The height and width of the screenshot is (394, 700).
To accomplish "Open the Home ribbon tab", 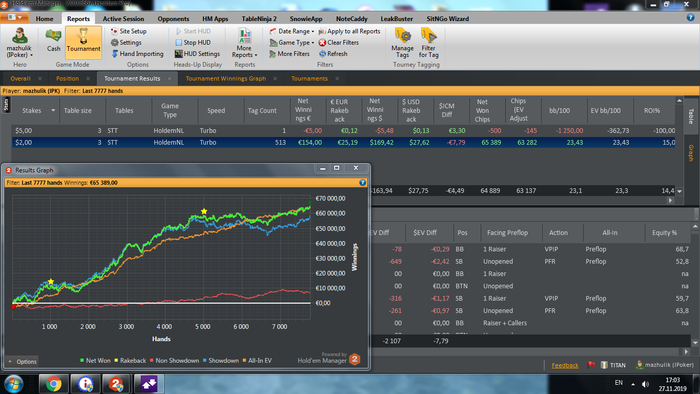I will pyautogui.click(x=44, y=19).
